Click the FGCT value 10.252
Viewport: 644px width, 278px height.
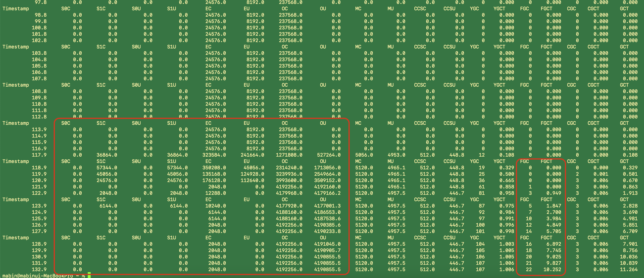pyautogui.click(x=552, y=269)
